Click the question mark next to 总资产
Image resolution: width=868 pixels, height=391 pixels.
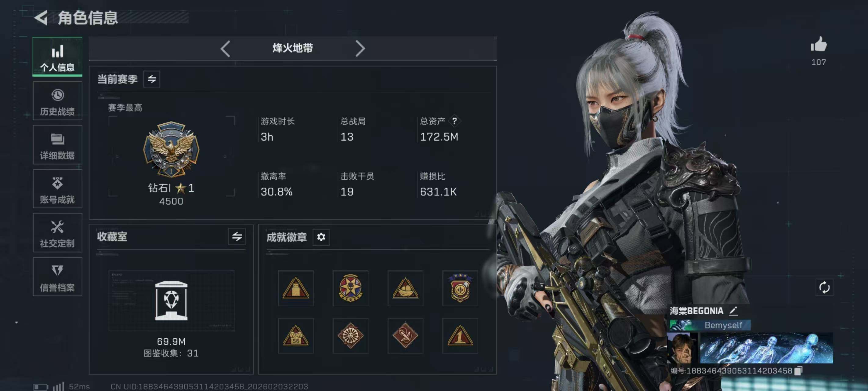(454, 121)
